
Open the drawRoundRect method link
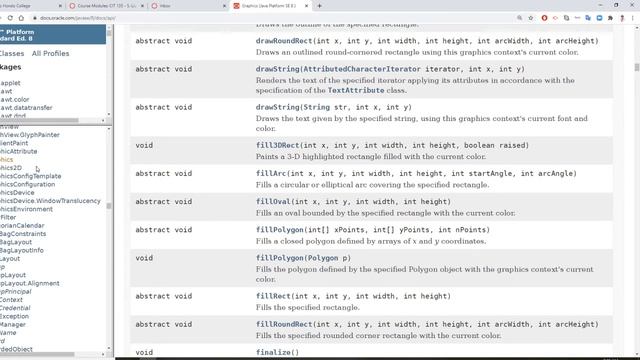[284, 41]
